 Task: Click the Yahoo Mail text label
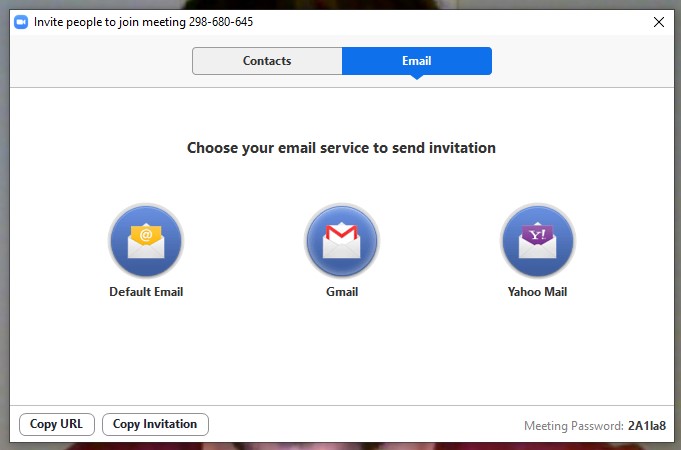[x=537, y=291]
